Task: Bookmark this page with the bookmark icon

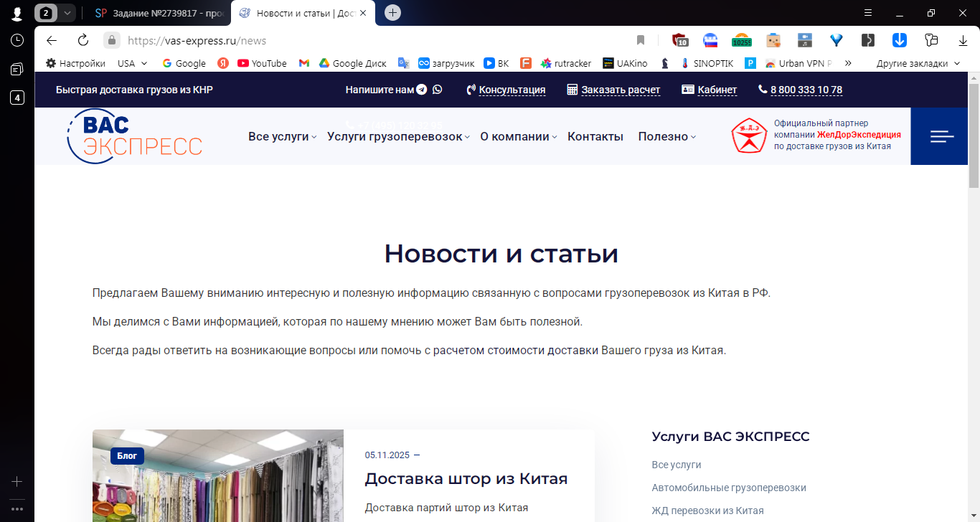Action: pos(641,40)
